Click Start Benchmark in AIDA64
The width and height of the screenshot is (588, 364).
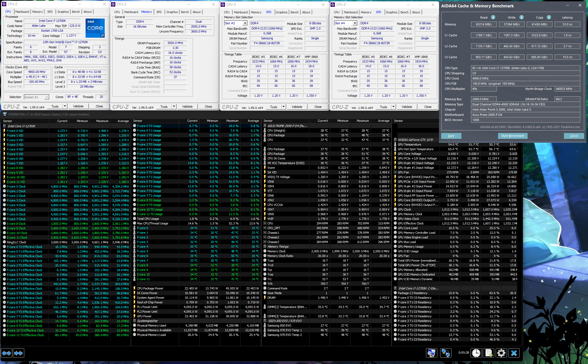(x=513, y=136)
